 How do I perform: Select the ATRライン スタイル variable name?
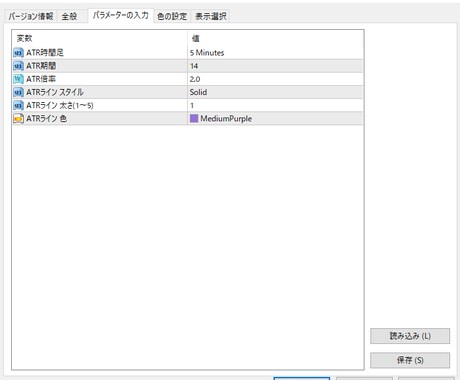[55, 92]
